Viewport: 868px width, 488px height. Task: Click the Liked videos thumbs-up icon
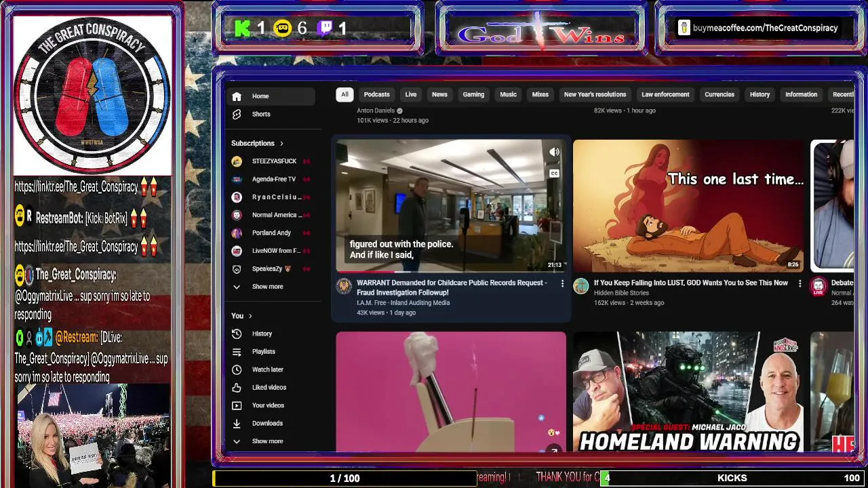[237, 388]
